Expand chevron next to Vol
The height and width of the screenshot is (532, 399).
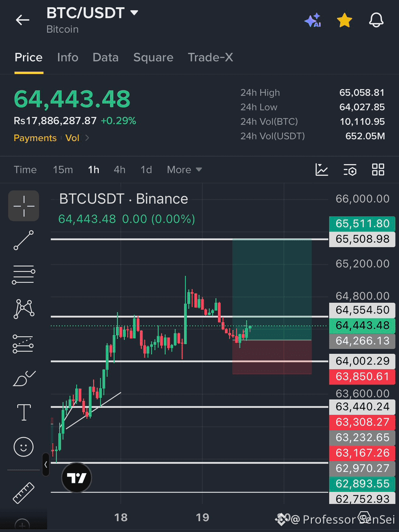(87, 138)
